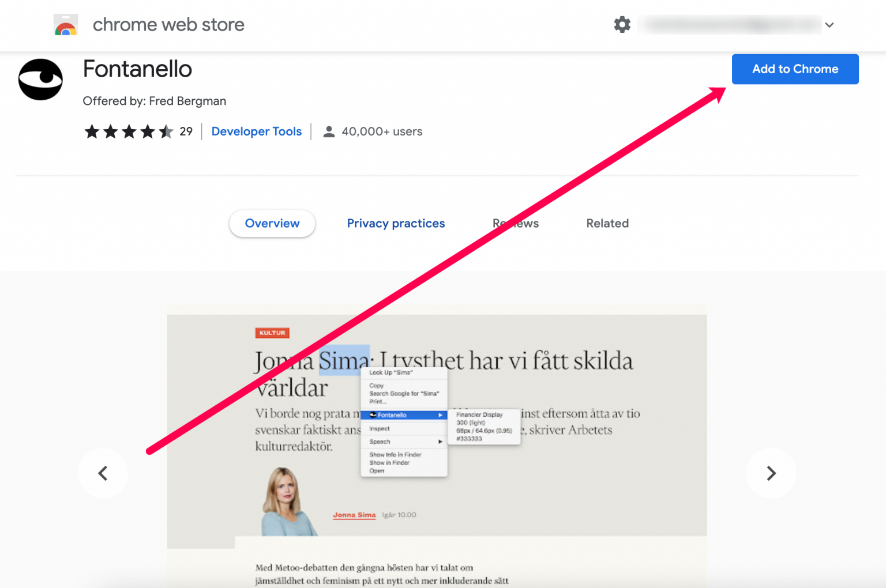Select Copy in the context menu preview
Screen dimensions: 886x588
376,385
